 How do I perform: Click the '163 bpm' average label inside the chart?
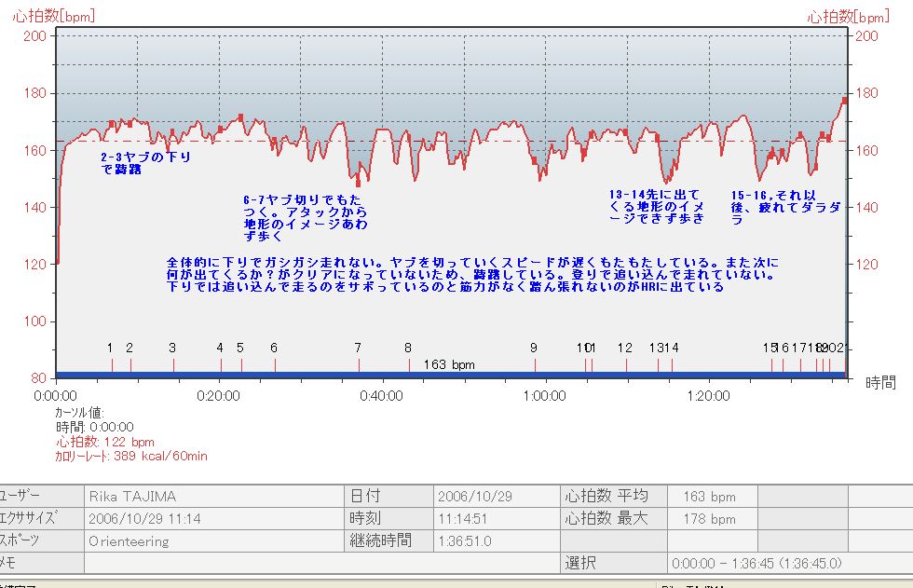pyautogui.click(x=449, y=364)
